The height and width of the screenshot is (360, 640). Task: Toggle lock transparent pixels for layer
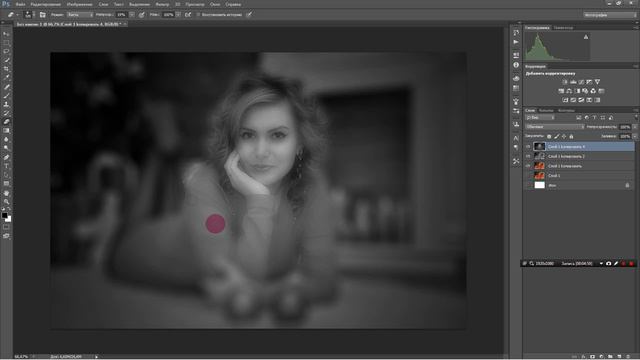[549, 136]
